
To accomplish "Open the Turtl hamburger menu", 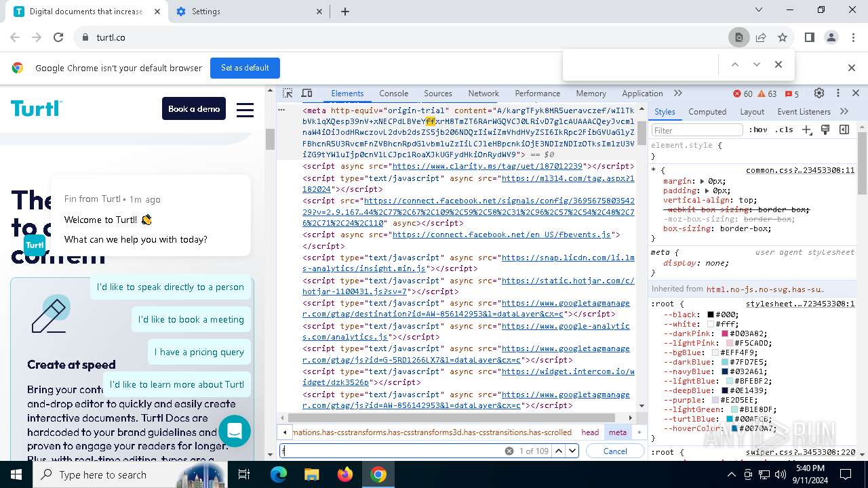I will (x=245, y=109).
